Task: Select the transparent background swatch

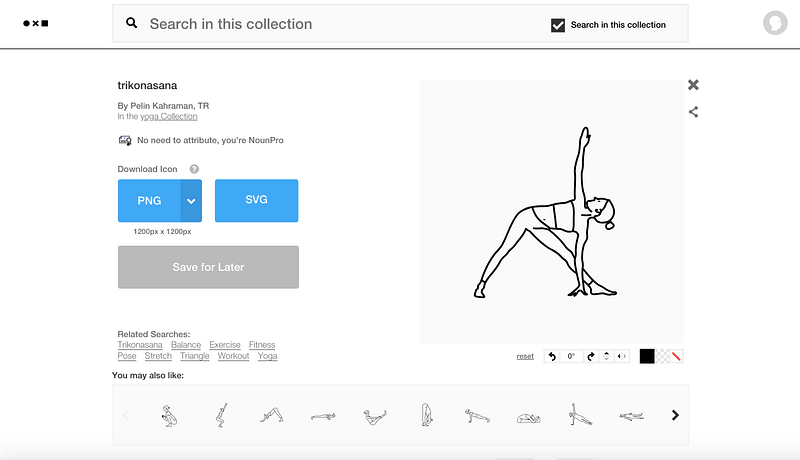Action: (x=662, y=356)
